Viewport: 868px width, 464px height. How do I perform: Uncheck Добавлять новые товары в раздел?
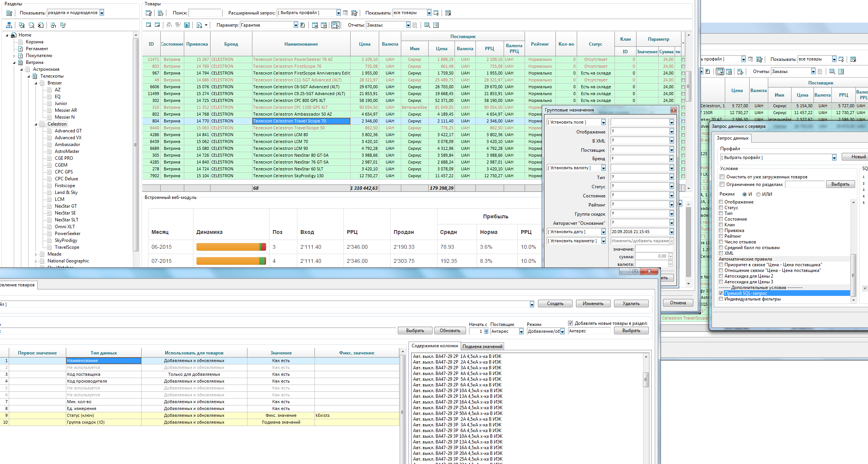[x=570, y=323]
